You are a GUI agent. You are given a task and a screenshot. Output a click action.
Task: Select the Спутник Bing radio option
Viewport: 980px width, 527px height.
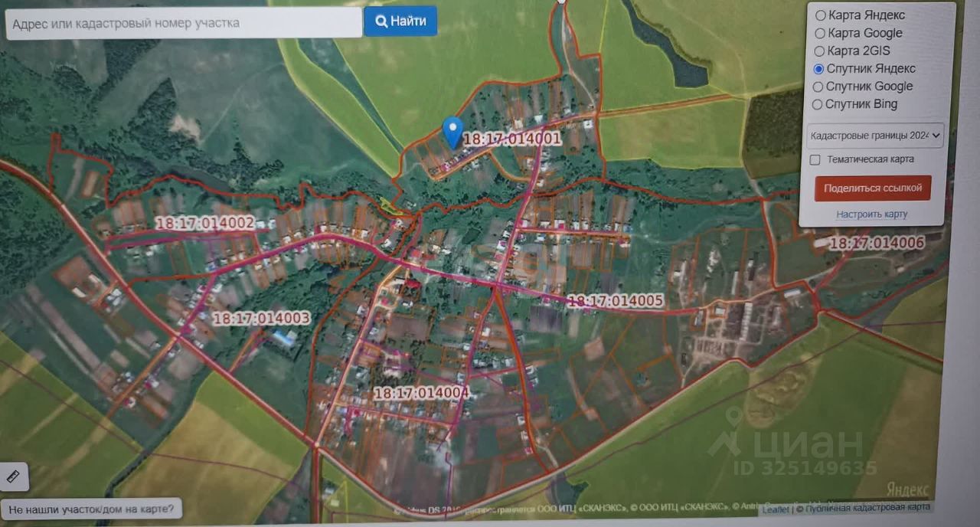(817, 104)
